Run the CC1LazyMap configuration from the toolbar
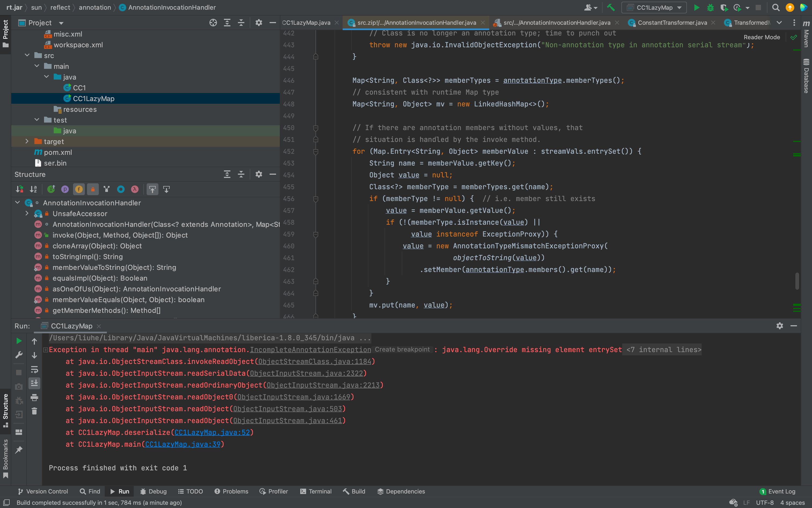Screen dimensions: 812x508 [696, 8]
